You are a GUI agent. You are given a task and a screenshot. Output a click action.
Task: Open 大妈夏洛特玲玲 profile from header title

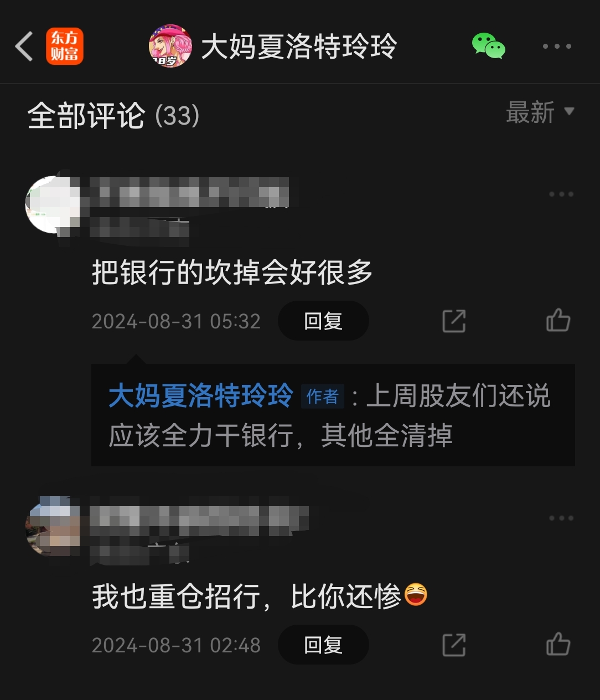pos(299,46)
